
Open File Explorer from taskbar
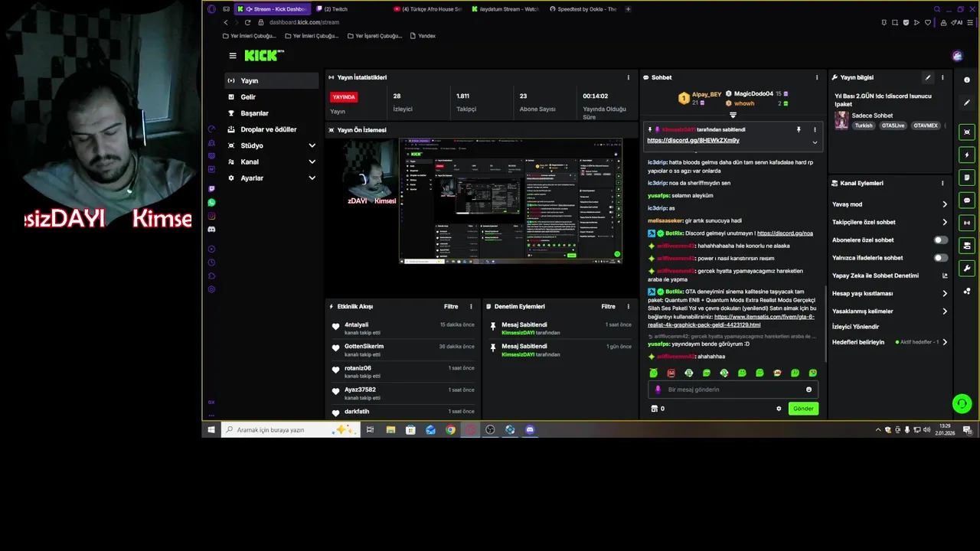click(390, 430)
